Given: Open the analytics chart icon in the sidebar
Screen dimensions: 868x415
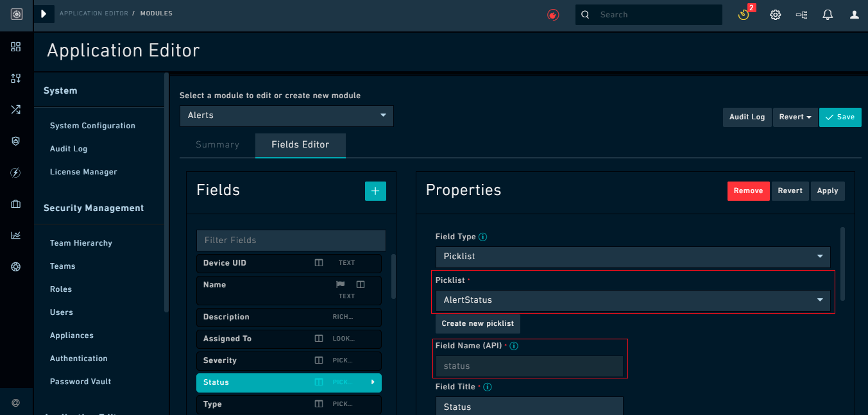Looking at the screenshot, I should pyautogui.click(x=15, y=235).
